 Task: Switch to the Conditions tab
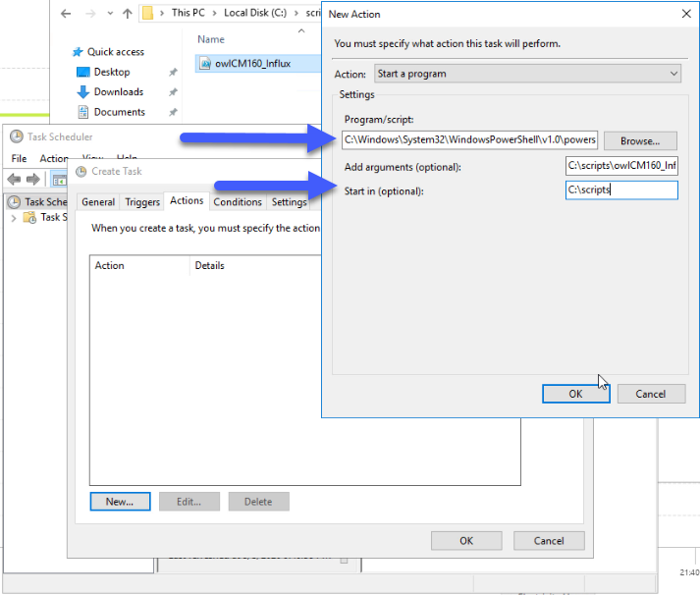[238, 202]
